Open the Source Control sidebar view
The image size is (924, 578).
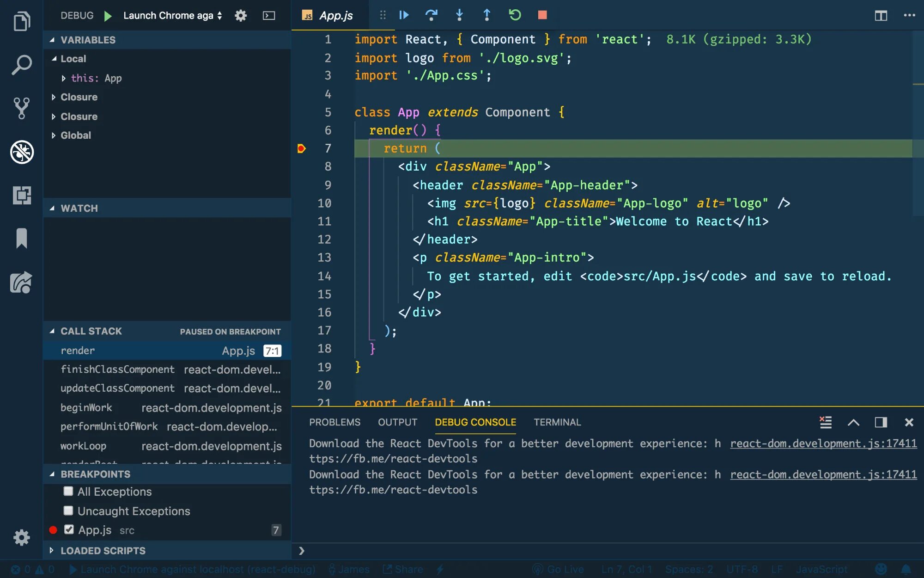point(21,108)
